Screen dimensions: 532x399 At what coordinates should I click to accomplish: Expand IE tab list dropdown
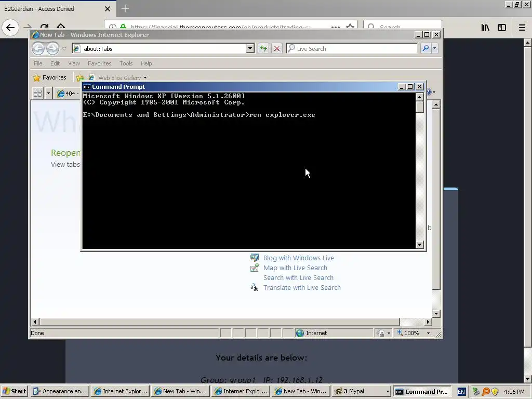48,94
